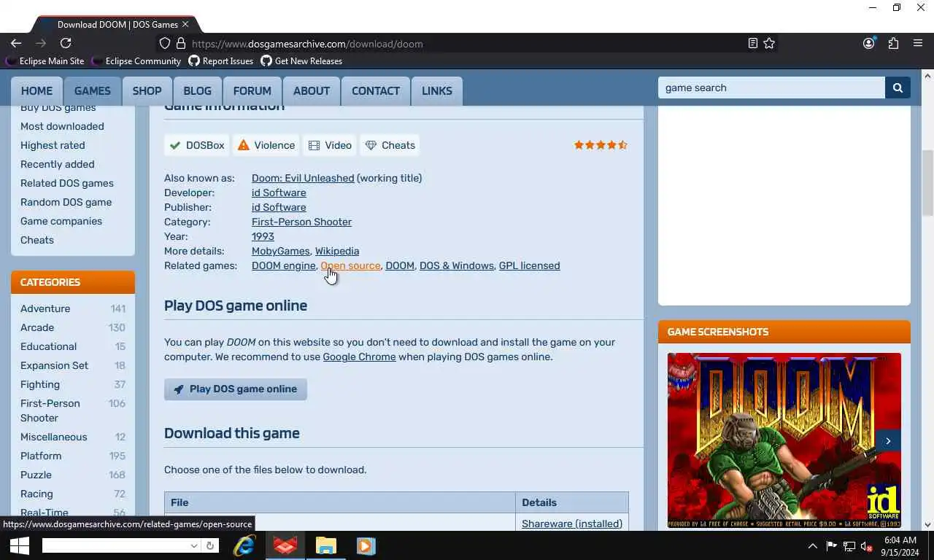
Task: Reload the page with the refresh icon
Action: 66,43
